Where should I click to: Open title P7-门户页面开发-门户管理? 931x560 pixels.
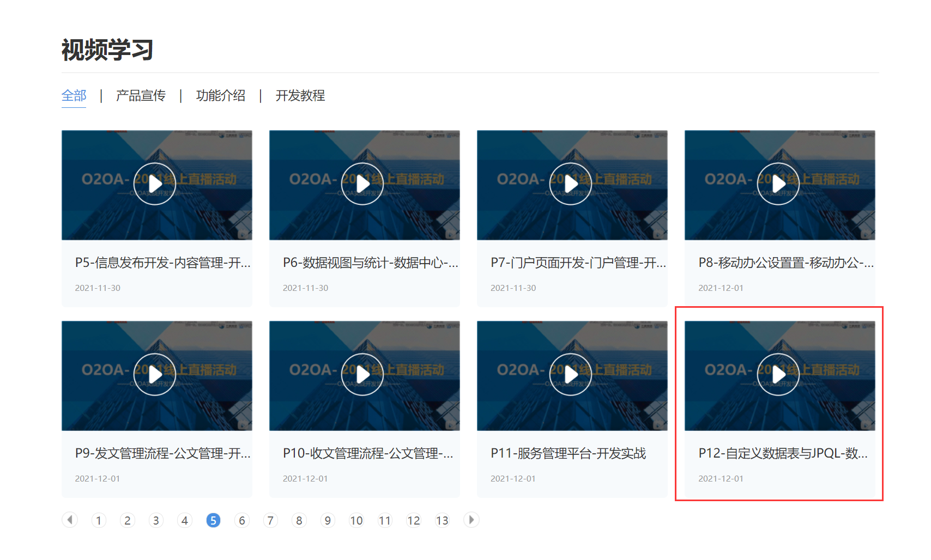(578, 263)
